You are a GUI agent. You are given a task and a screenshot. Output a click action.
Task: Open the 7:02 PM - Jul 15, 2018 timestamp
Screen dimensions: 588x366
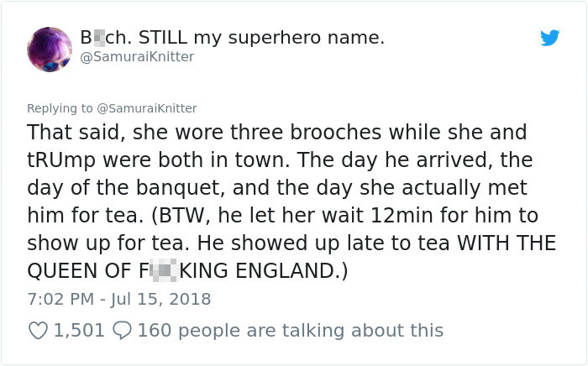pos(119,298)
